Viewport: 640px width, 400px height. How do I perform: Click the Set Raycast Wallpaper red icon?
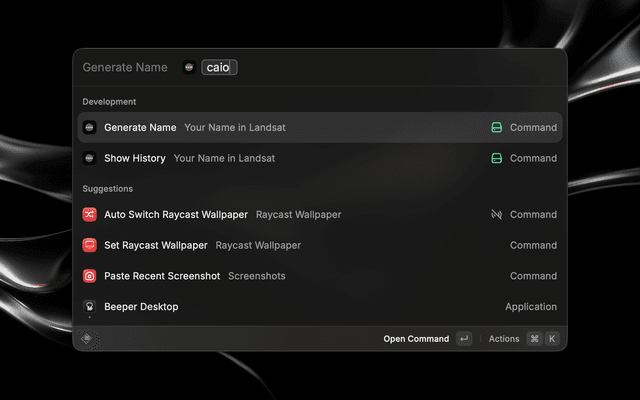point(89,245)
